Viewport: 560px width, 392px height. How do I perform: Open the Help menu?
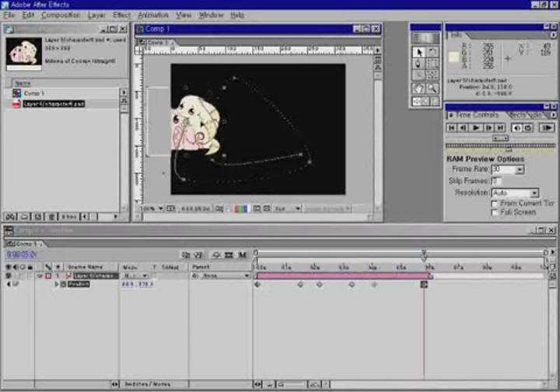pos(237,15)
